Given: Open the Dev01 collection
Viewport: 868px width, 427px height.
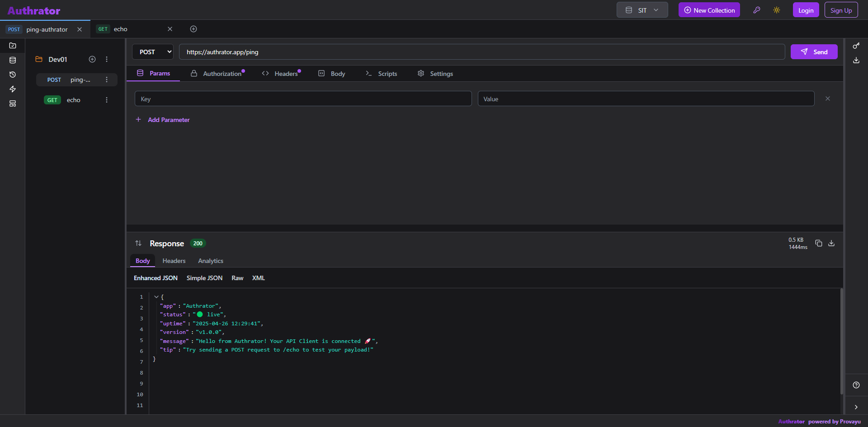Looking at the screenshot, I should [58, 59].
